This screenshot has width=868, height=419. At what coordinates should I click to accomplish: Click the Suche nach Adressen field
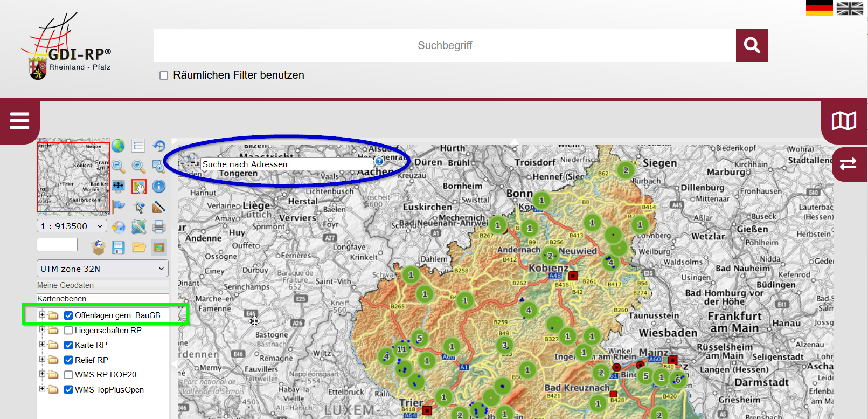tap(286, 164)
